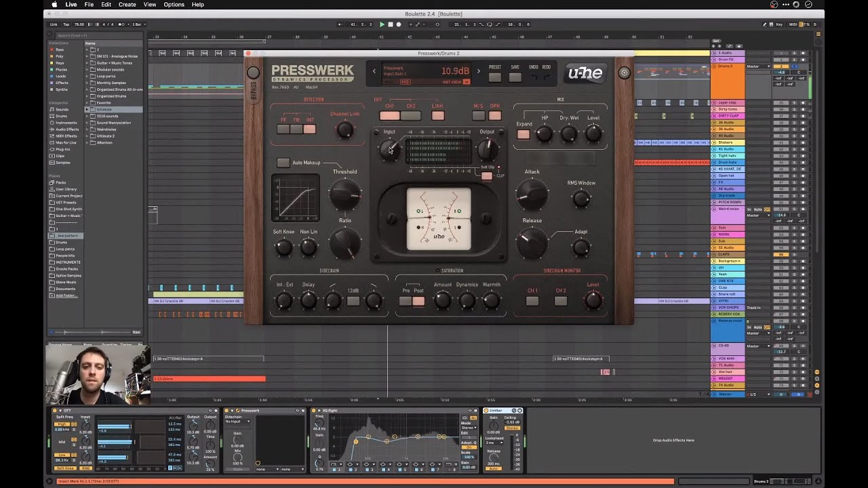Expand the Organized Drums folder
868x488 pixels.
87,96
